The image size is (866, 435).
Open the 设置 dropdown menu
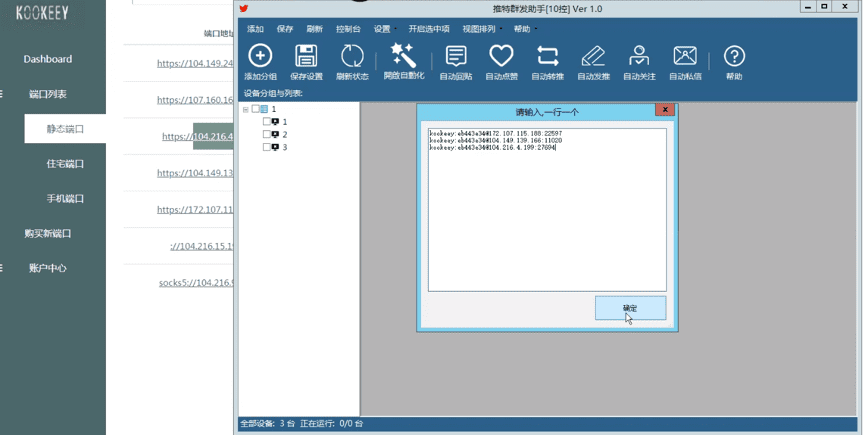[x=384, y=29]
